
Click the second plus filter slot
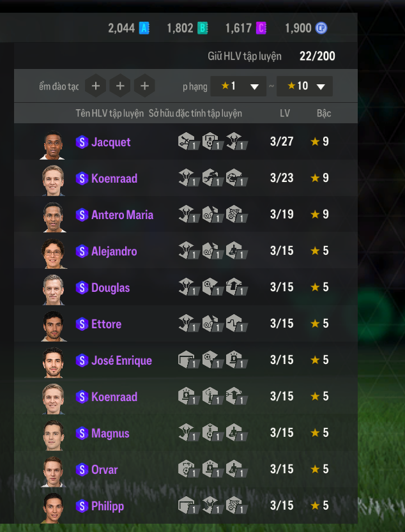coord(120,86)
